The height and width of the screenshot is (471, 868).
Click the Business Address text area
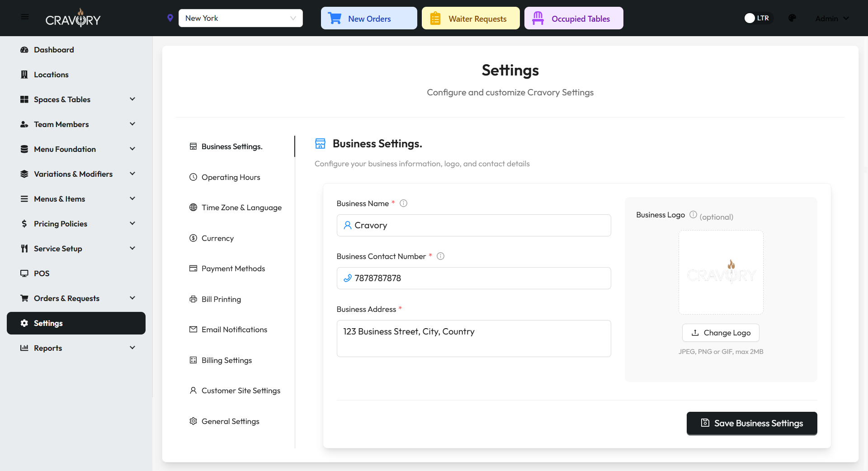click(x=474, y=339)
